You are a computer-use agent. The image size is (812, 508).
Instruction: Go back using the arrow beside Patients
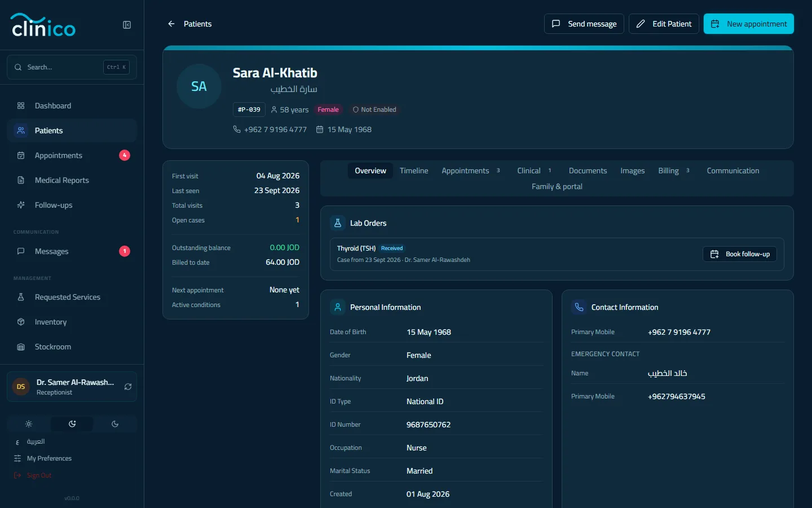[171, 24]
